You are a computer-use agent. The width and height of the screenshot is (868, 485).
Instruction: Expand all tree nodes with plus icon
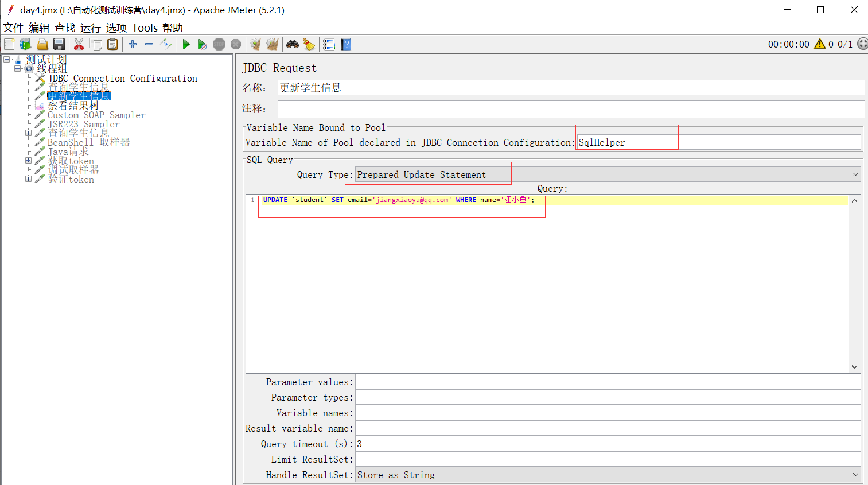(x=133, y=44)
